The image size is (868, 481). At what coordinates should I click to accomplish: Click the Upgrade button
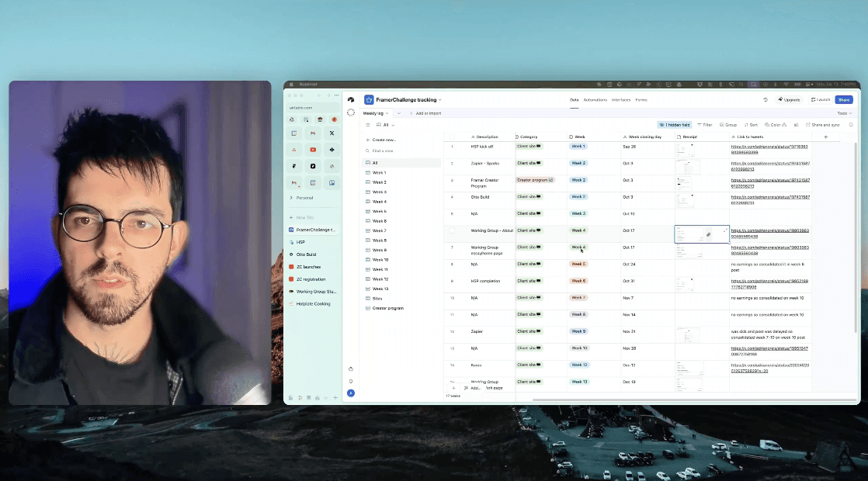click(789, 100)
